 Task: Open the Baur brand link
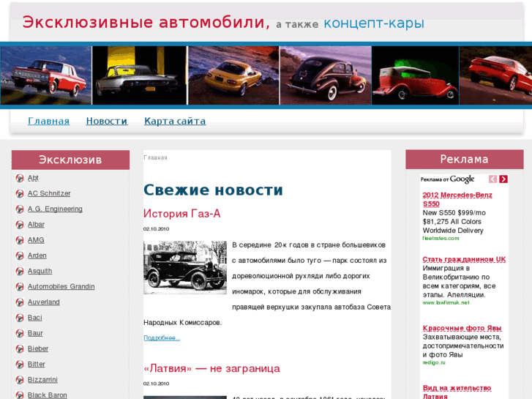(35, 333)
